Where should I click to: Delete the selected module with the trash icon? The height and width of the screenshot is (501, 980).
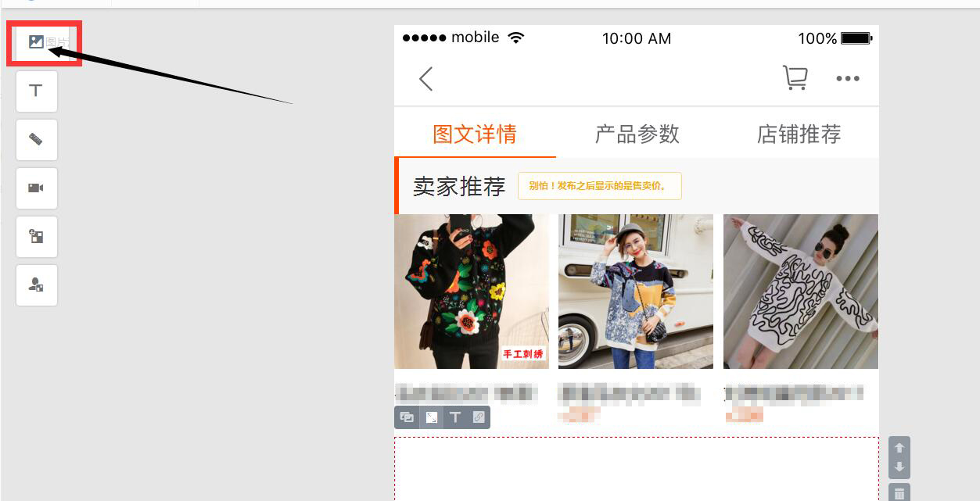[899, 493]
